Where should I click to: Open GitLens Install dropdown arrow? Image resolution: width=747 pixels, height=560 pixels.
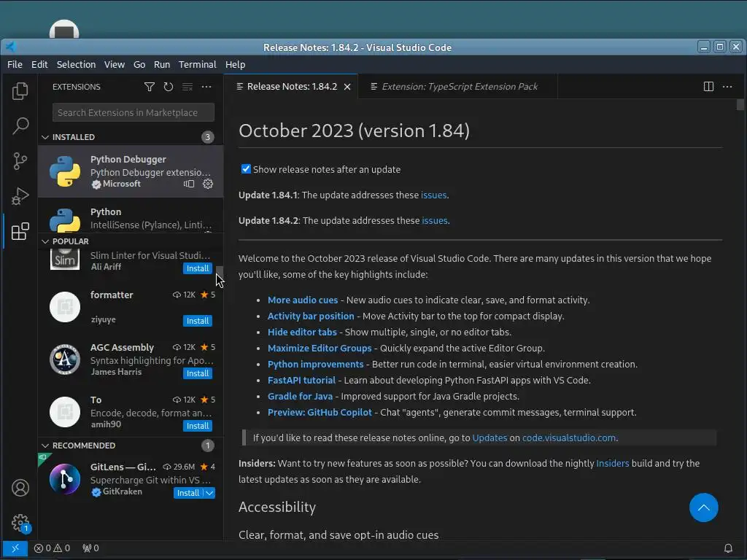(x=209, y=493)
